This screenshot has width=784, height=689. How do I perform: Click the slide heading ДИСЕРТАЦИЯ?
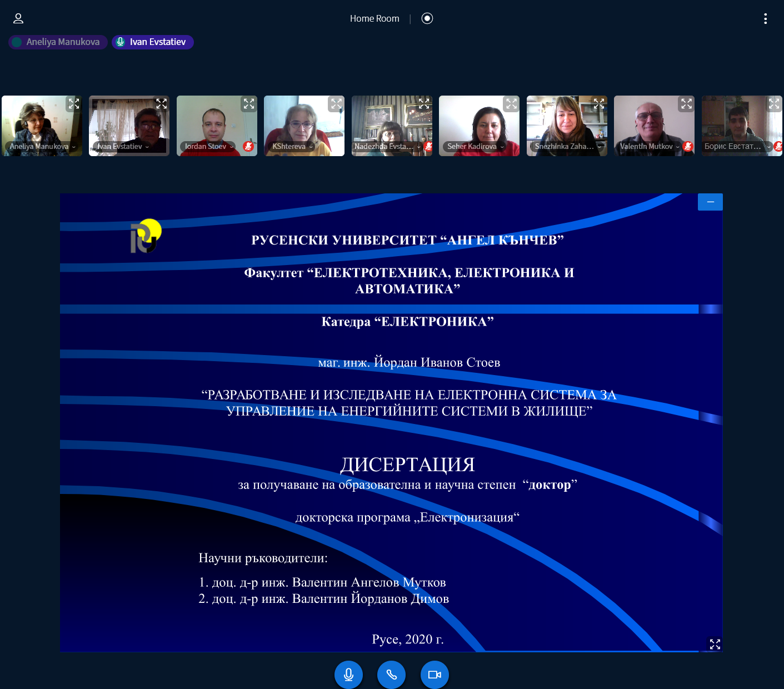tap(408, 465)
